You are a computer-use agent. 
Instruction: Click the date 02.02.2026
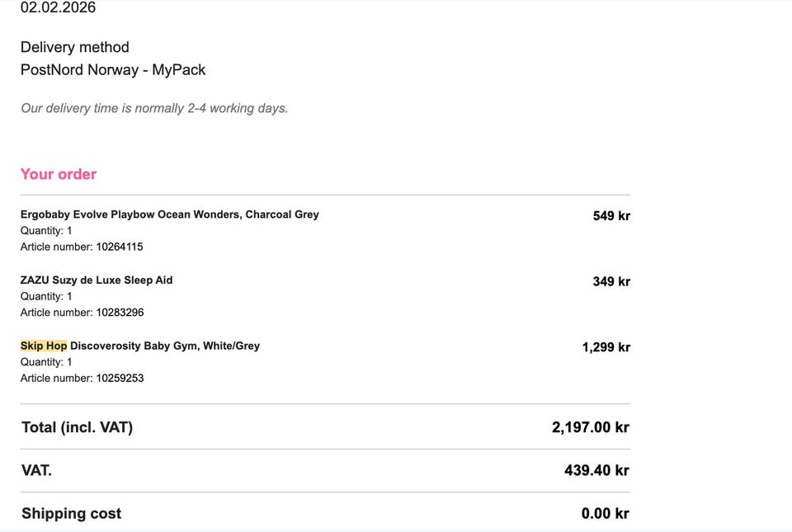[x=58, y=7]
